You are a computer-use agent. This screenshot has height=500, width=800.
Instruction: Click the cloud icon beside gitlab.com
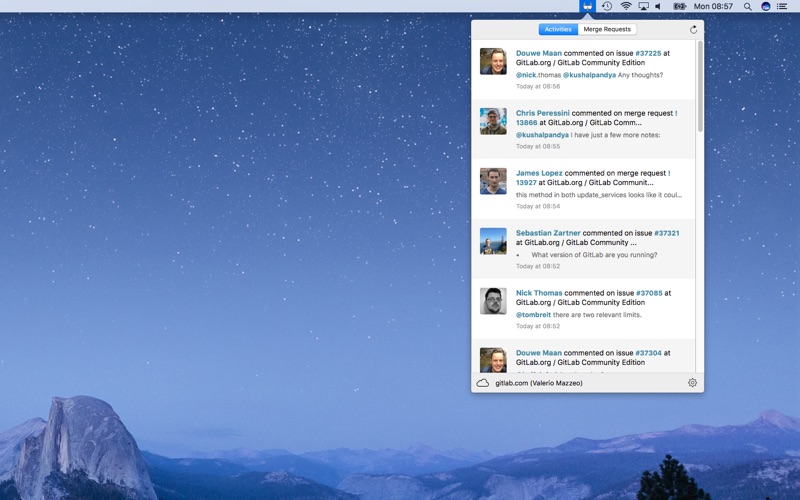tap(483, 383)
